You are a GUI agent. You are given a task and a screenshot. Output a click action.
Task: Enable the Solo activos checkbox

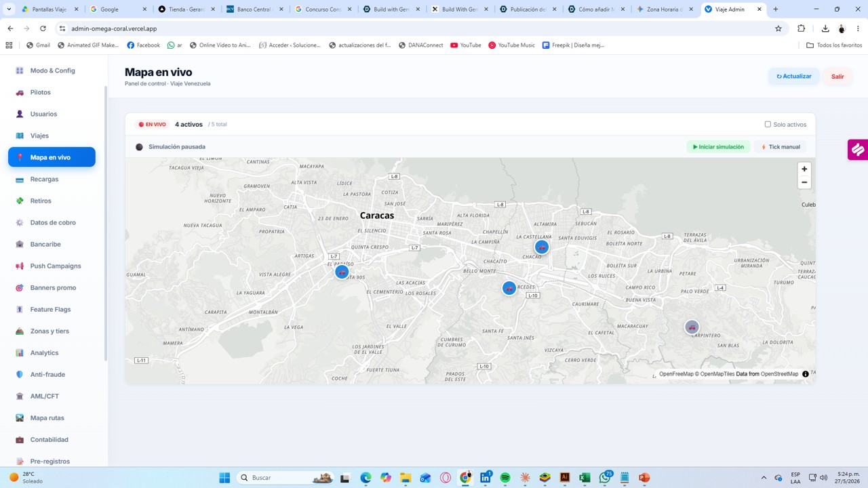(x=768, y=124)
